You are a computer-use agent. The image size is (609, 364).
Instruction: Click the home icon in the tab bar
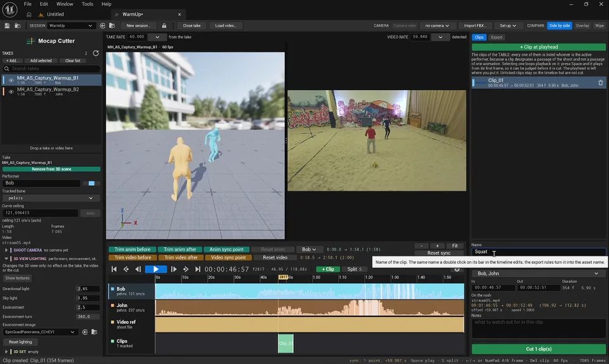pos(29,15)
